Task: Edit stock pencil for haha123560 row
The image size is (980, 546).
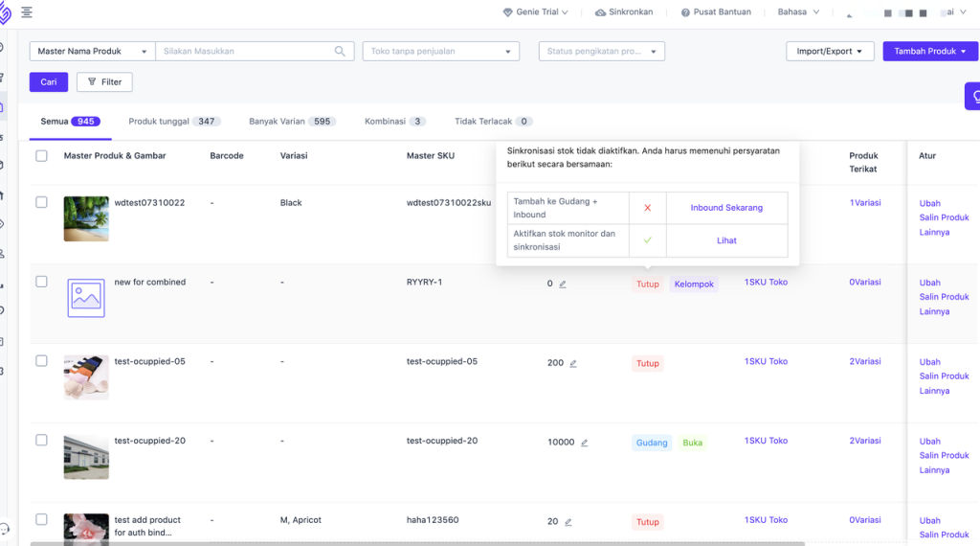Action: [x=568, y=522]
